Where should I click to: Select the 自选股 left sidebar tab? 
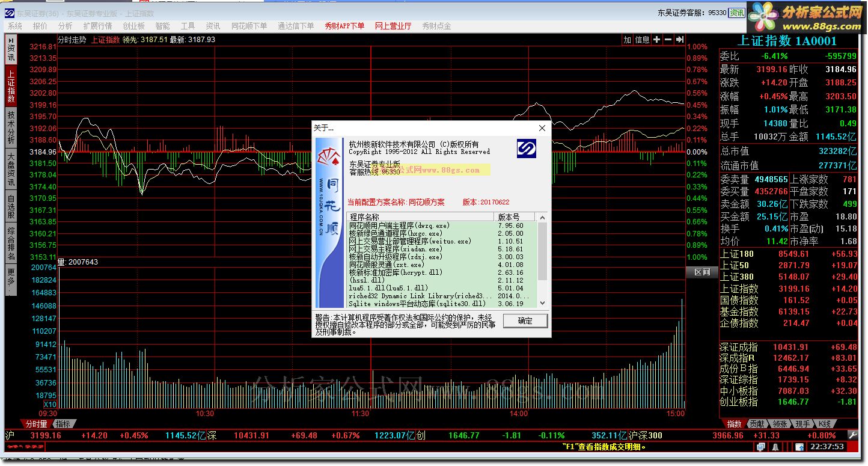tap(11, 206)
